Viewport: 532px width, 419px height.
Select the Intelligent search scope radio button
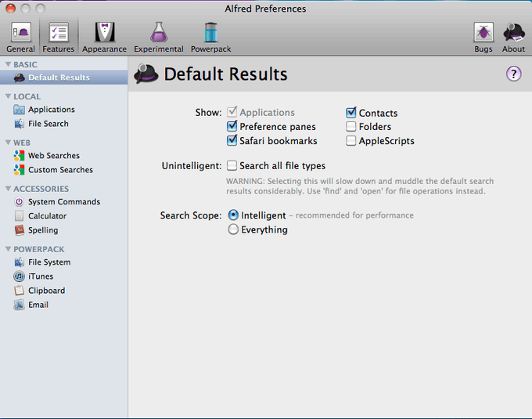(233, 215)
